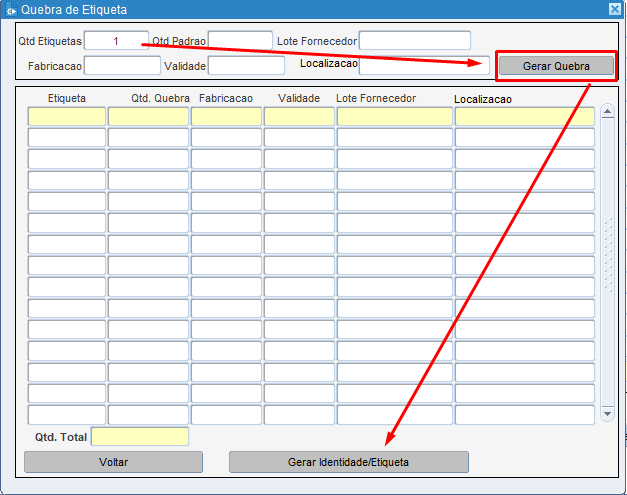Viewport: 627px width, 495px height.
Task: Click the Qtd. Total field
Action: pyautogui.click(x=139, y=437)
